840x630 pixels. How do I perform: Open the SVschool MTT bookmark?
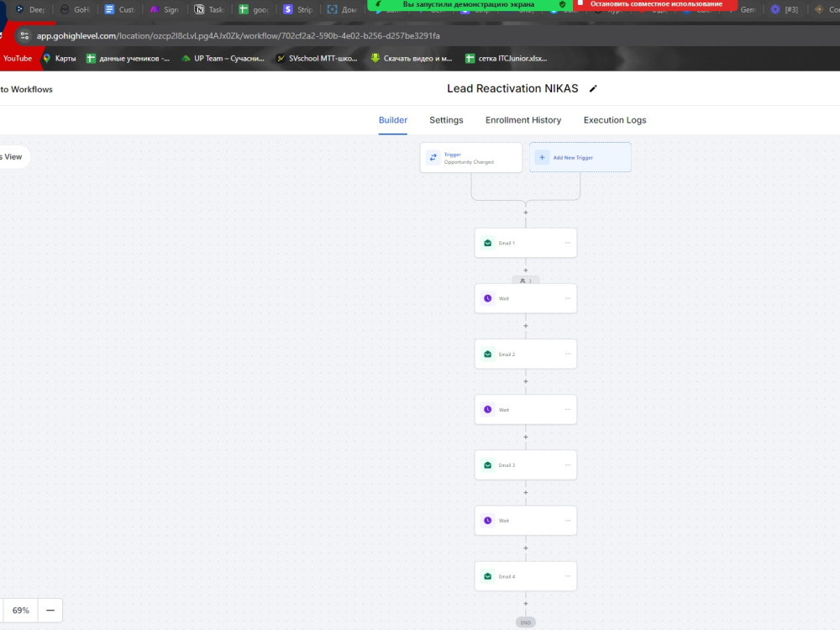317,59
